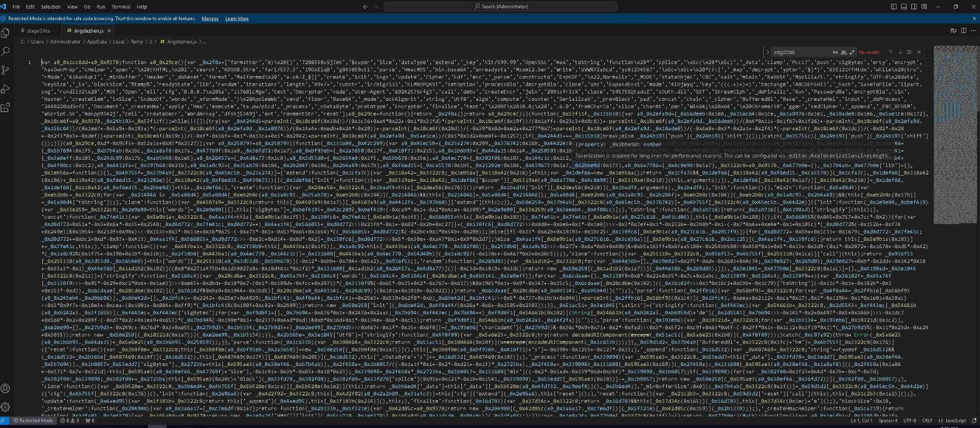Click the Local breadcrumb segment
980x428 pixels.
[x=118, y=42]
